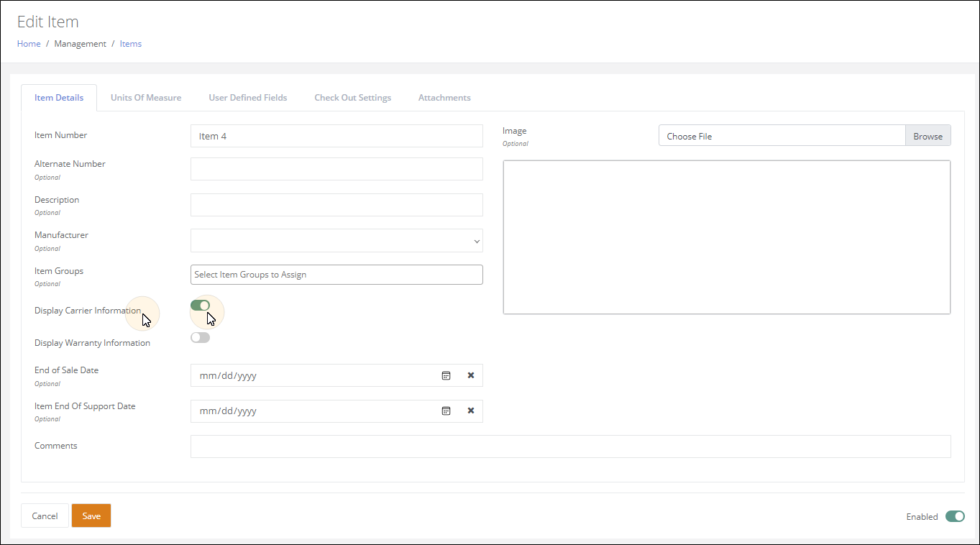Click Browse to upload an image

tap(928, 136)
